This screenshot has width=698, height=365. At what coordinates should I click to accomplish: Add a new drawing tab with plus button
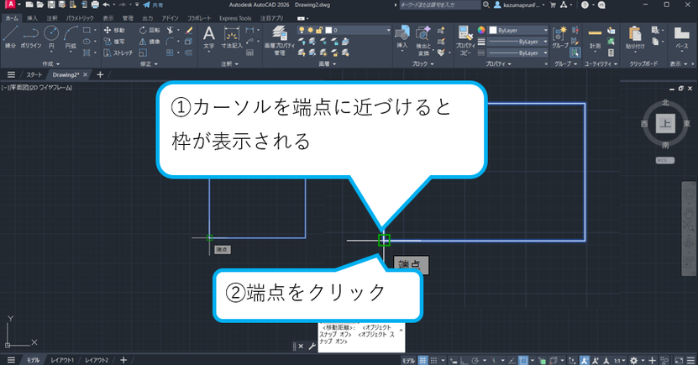[x=100, y=75]
